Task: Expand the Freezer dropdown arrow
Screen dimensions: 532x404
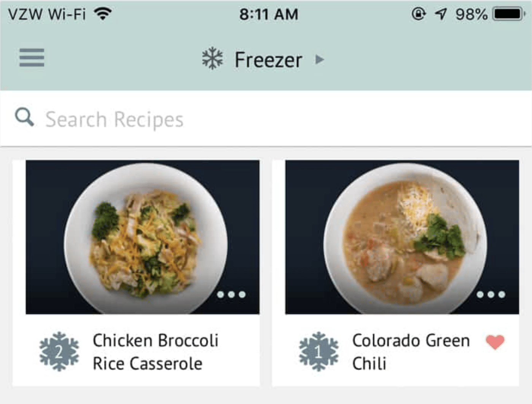Action: 320,59
